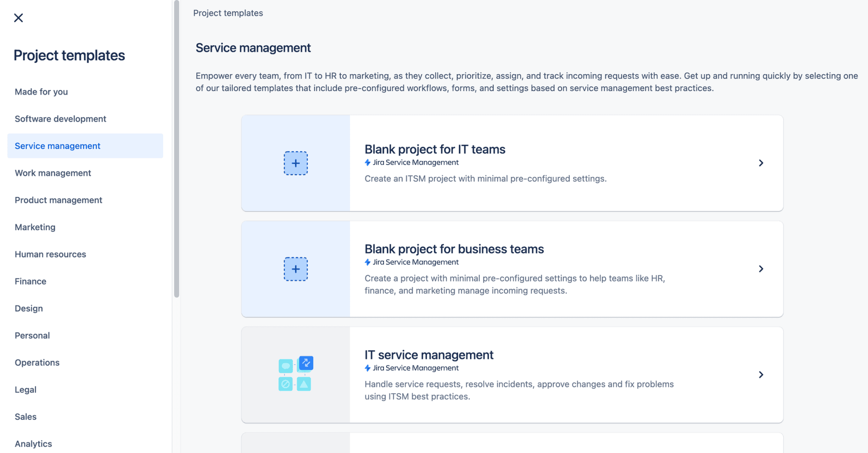
Task: Go to Product management templates
Action: click(58, 200)
